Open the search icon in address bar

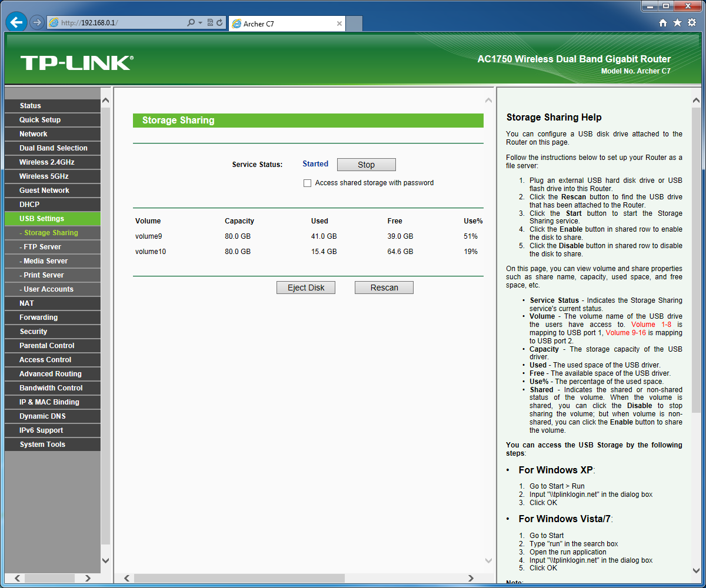(x=191, y=23)
